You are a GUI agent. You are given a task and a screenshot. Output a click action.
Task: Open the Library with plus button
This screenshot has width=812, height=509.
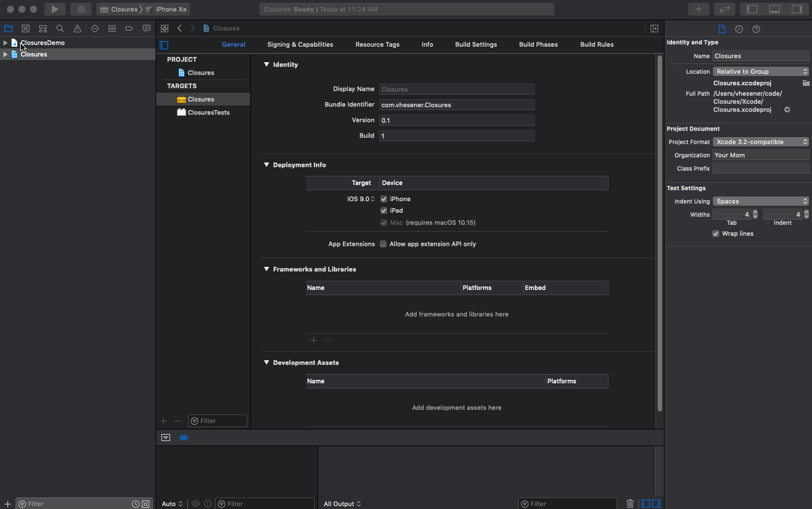[698, 9]
